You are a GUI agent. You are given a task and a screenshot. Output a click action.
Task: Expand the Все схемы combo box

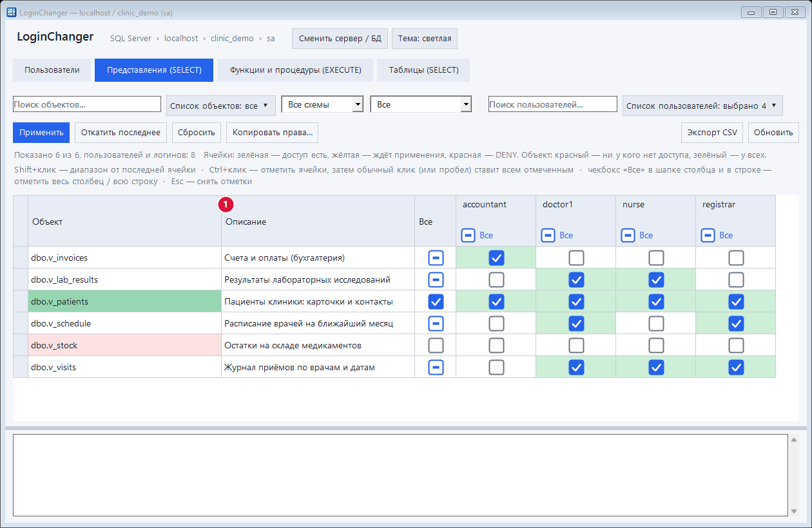[323, 104]
